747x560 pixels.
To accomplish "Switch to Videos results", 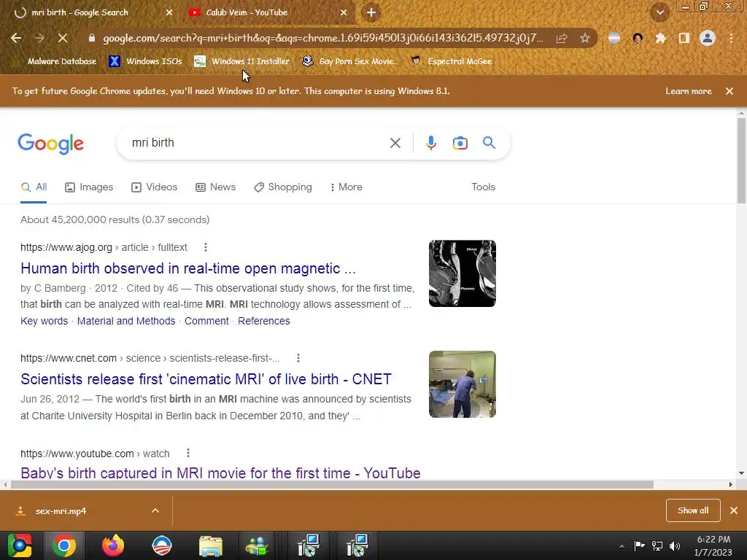I will (155, 187).
